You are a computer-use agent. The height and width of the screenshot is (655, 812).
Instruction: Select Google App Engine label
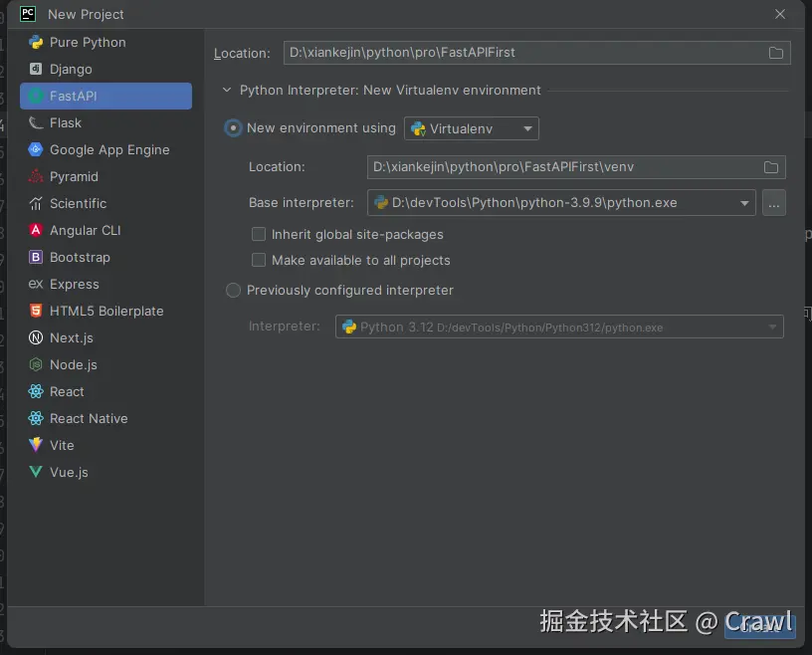coord(109,149)
